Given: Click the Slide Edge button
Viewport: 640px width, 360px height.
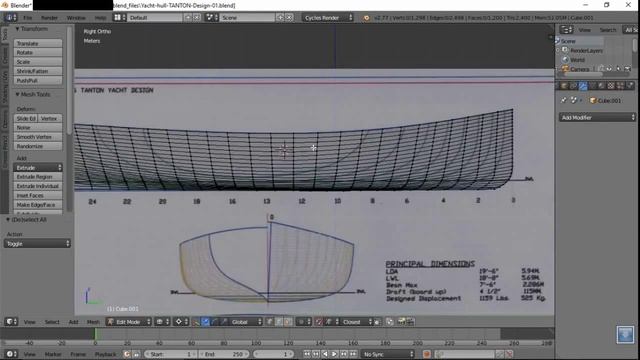Looking at the screenshot, I should 26,118.
